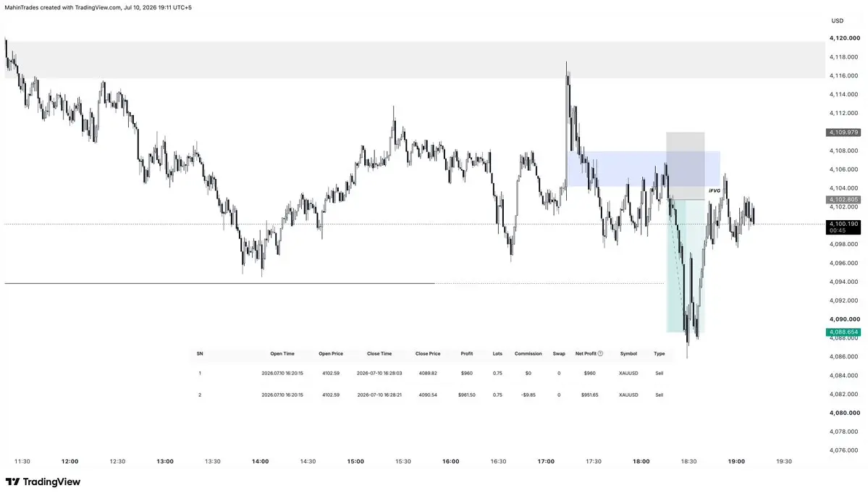Screen dimensions: 868x496
Task: Click the 17:30 time axis label
Action: click(594, 461)
